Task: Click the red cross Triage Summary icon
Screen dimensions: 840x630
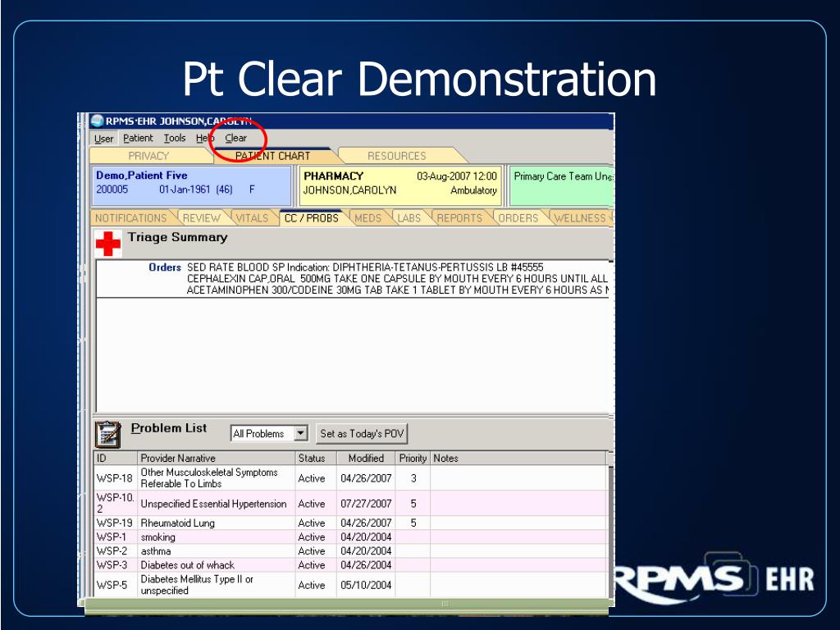Action: (107, 244)
